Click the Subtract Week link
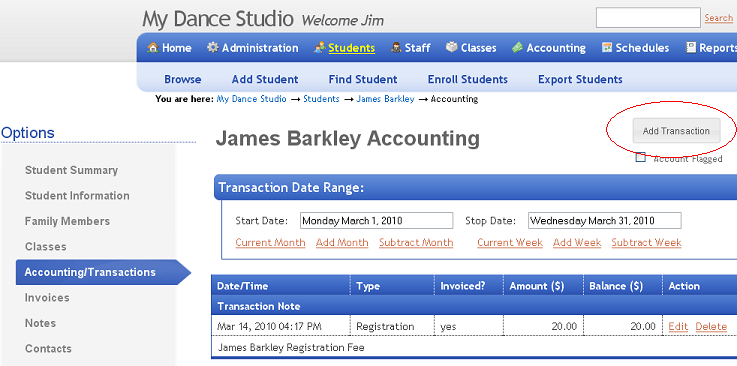Image resolution: width=737 pixels, height=366 pixels. (x=646, y=243)
